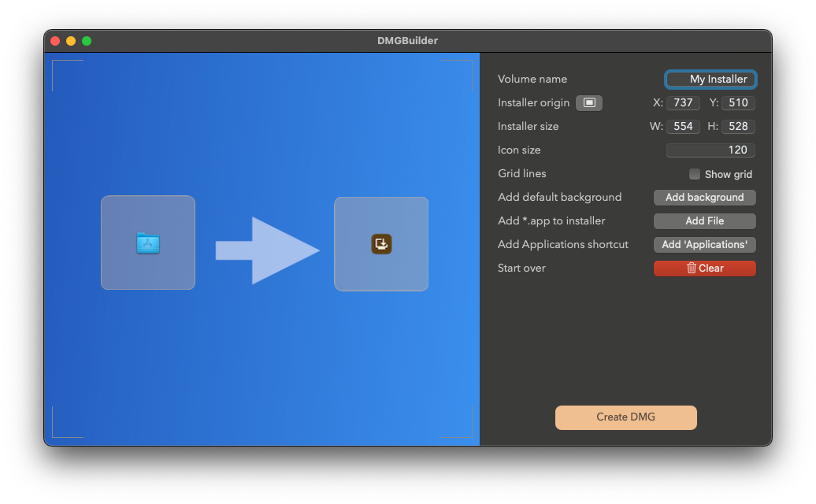Click the Create DMG button
This screenshot has height=504, width=816.
pos(625,417)
